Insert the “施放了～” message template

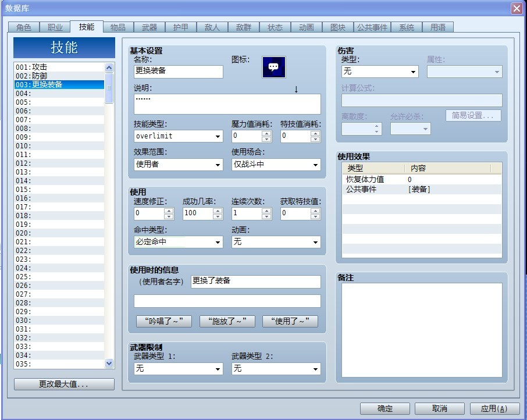pos(227,321)
